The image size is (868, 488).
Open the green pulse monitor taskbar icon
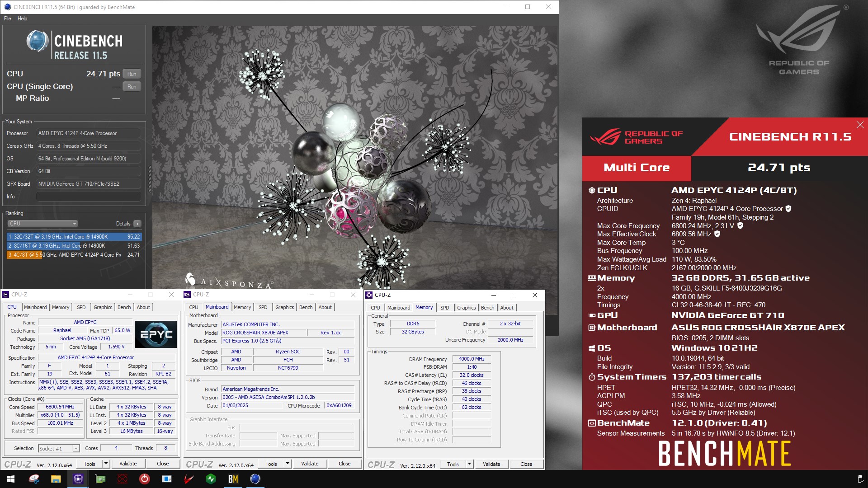click(211, 479)
